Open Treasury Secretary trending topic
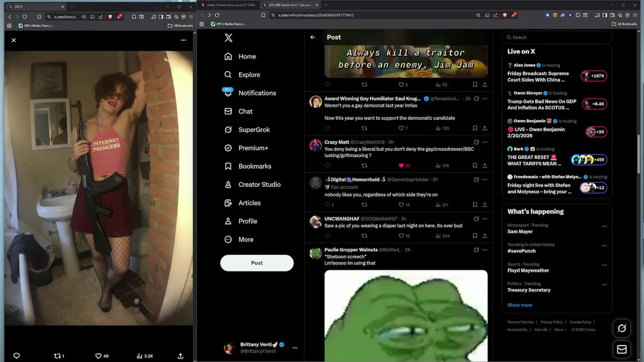 click(x=529, y=290)
